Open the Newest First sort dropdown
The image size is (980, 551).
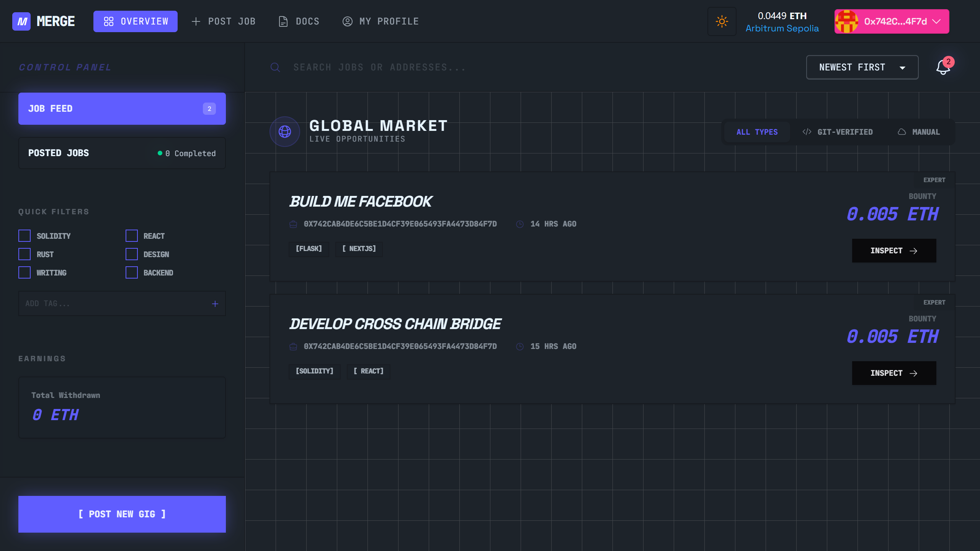pos(862,67)
